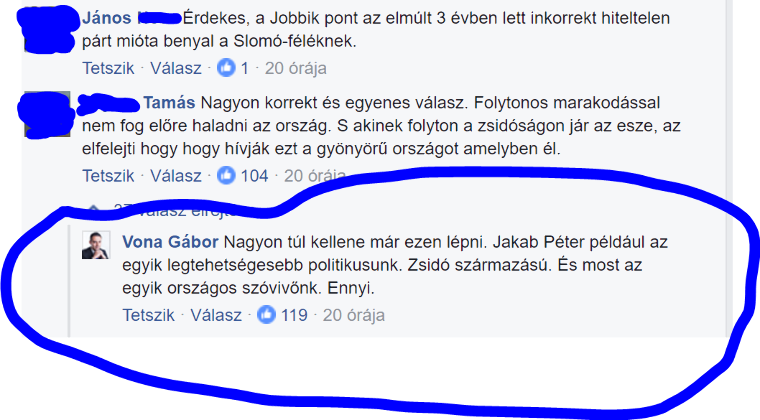Image resolution: width=760 pixels, height=420 pixels.
Task: Open the 20 órája timestamp on János's comment
Action: (296, 68)
